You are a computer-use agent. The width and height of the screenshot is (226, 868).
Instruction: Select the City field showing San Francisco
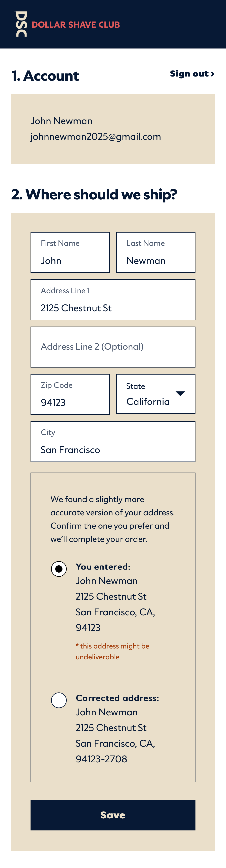pos(113,441)
